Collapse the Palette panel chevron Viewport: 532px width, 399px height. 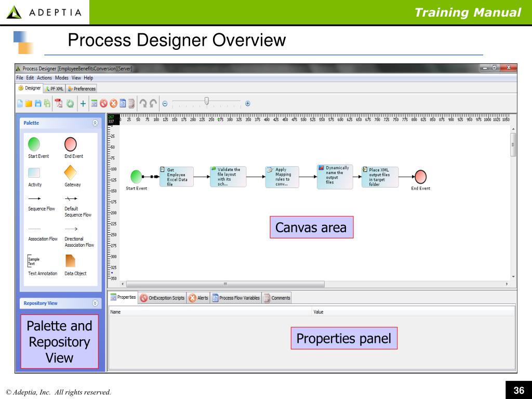[95, 123]
